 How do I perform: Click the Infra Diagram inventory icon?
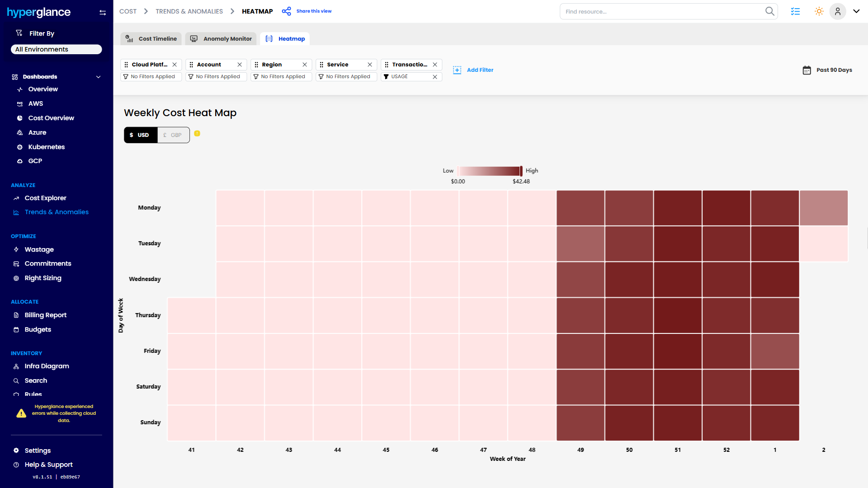(16, 366)
